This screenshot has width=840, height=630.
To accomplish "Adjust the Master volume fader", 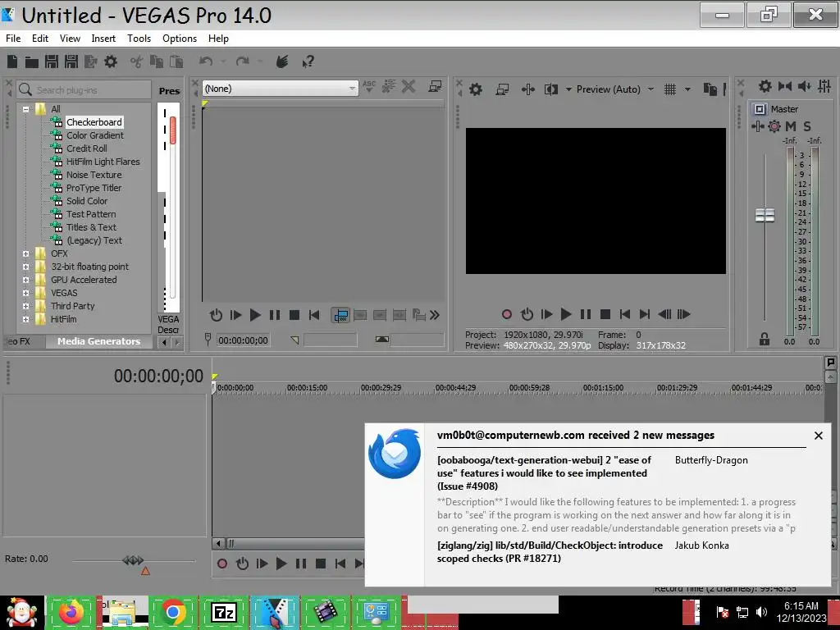I will click(765, 216).
